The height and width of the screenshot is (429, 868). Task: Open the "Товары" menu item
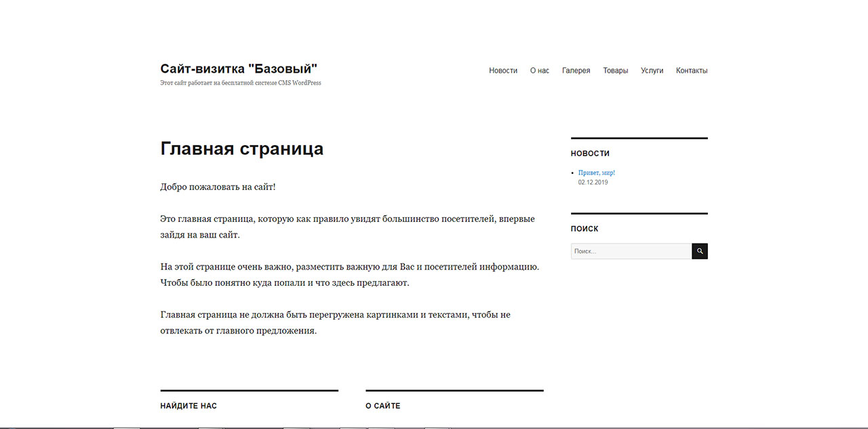click(615, 71)
